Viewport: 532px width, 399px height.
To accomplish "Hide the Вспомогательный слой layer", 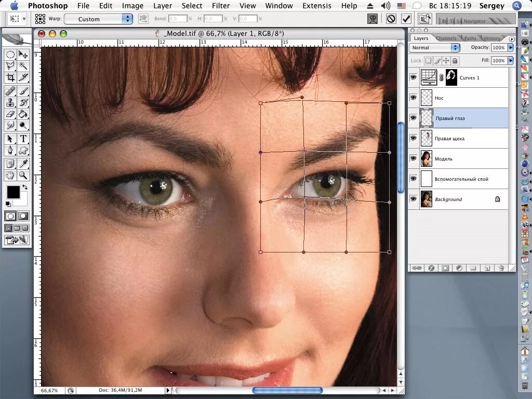I will point(413,179).
